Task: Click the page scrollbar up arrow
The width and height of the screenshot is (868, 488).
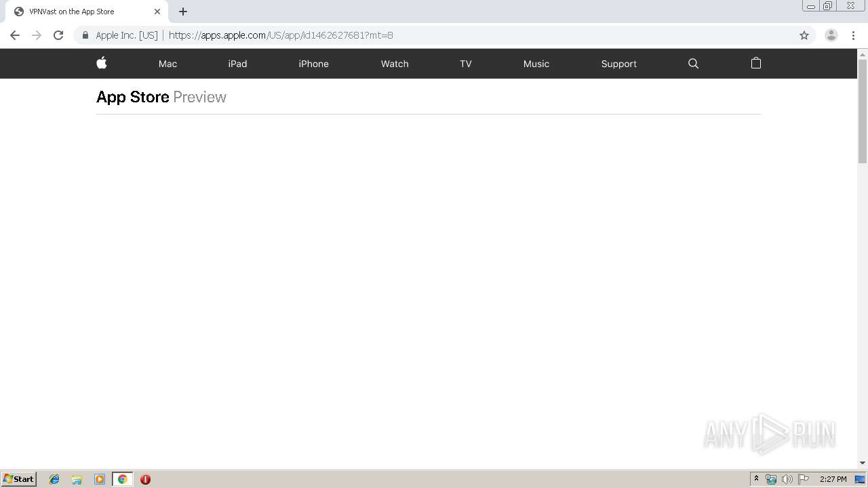Action: point(863,54)
